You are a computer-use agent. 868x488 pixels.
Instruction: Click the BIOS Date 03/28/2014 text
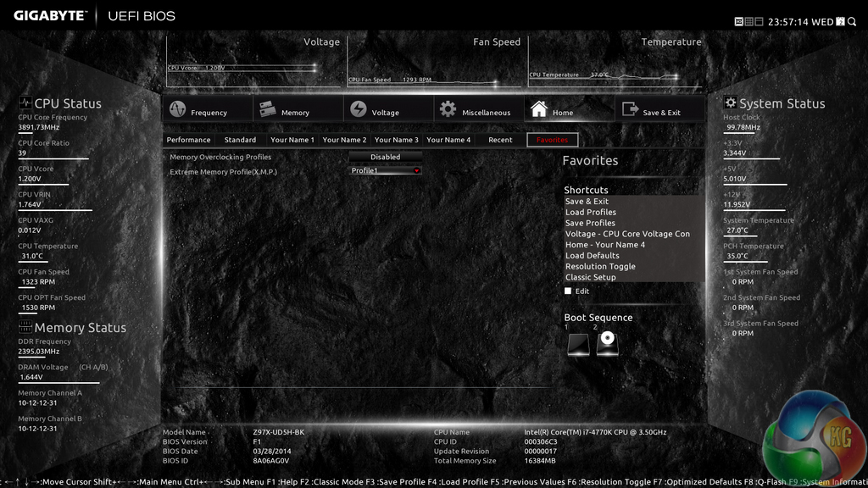coord(272,452)
